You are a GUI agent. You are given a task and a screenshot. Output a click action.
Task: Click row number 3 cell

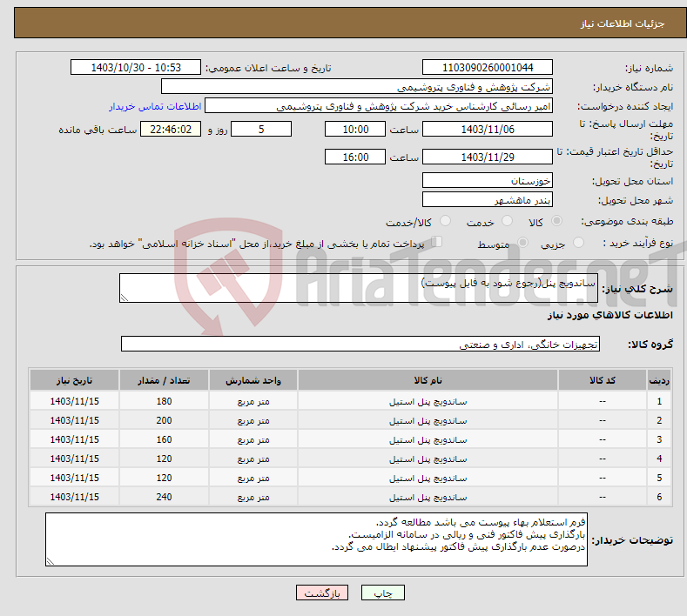point(659,439)
